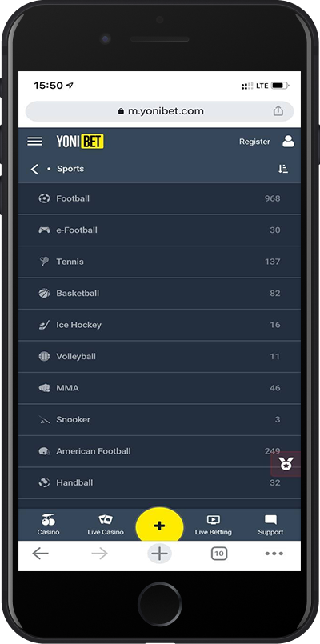The image size is (320, 644).
Task: Open browser three-dots more menu
Action: [274, 554]
